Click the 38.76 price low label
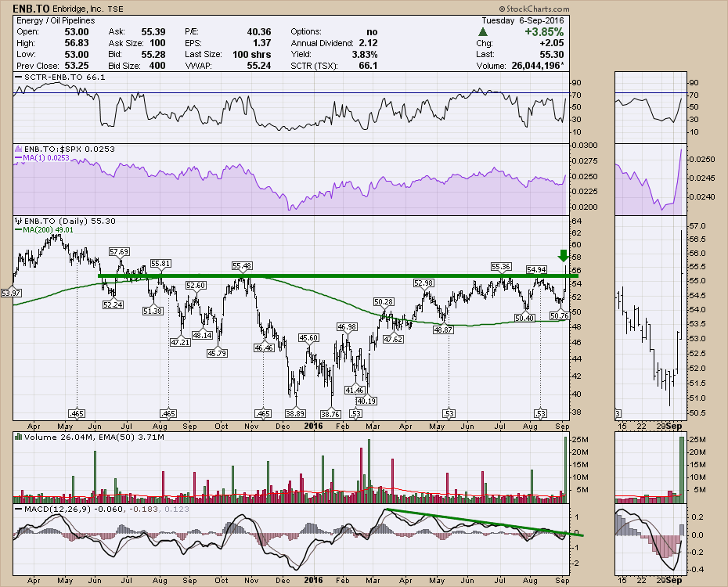This screenshot has height=587, width=728. 330,413
